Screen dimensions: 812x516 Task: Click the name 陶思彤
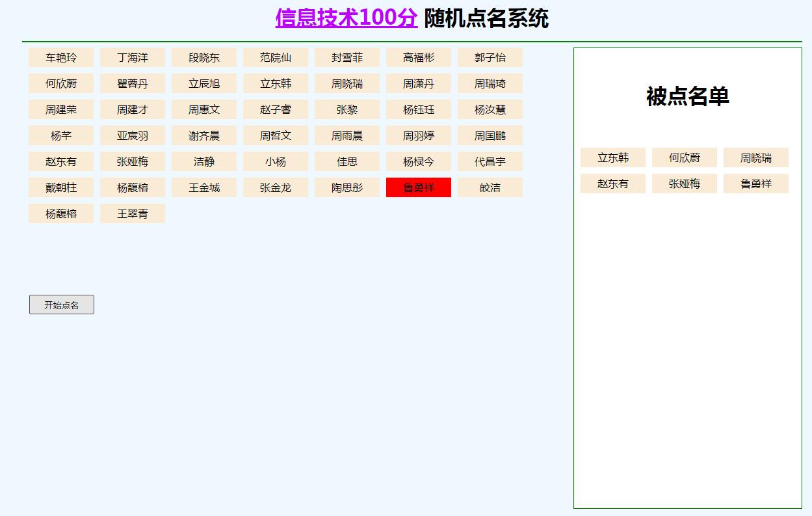[x=347, y=187]
